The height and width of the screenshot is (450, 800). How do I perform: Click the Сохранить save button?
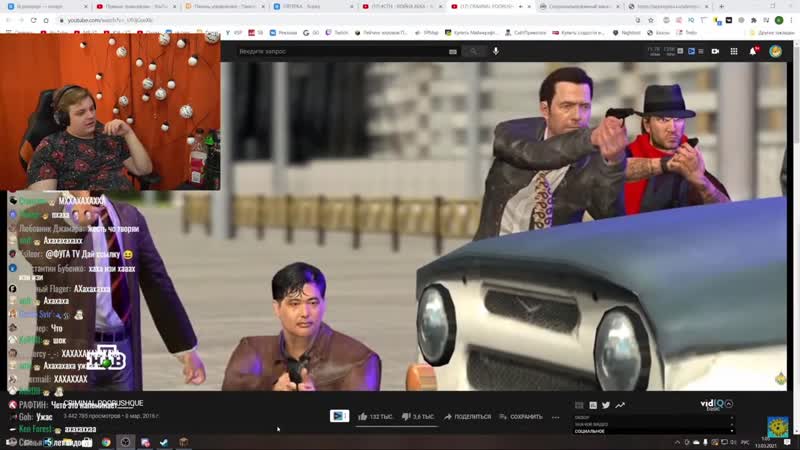520,417
